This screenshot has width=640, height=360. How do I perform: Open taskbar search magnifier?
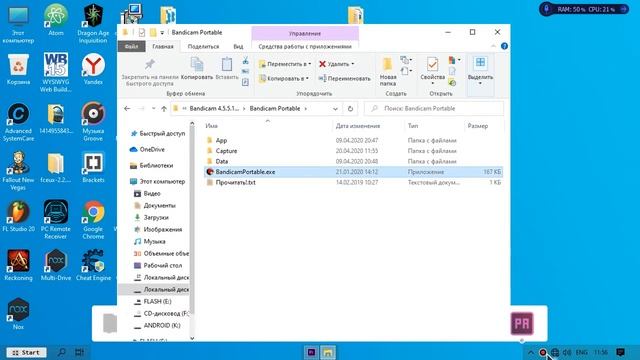62,352
